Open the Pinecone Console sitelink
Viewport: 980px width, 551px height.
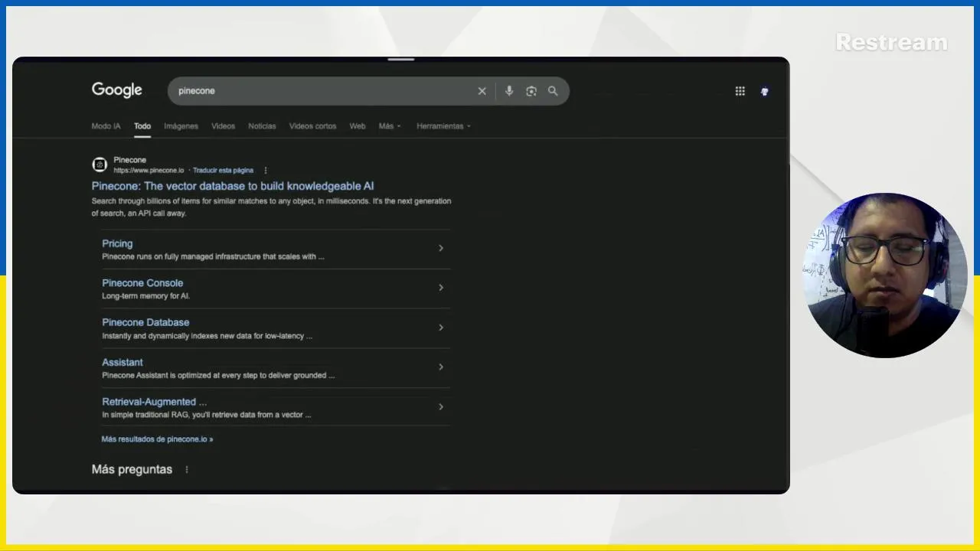pos(142,283)
